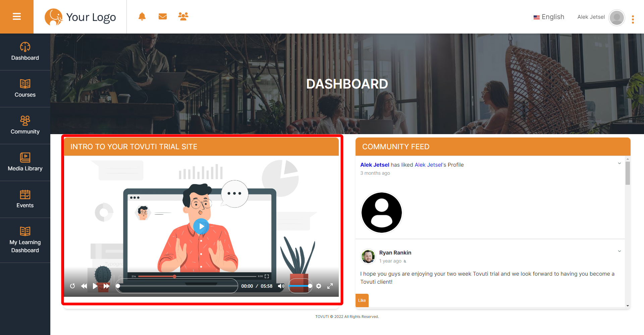Expand options chevron on Alek Jetsel post
The height and width of the screenshot is (335, 644).
coord(620,163)
